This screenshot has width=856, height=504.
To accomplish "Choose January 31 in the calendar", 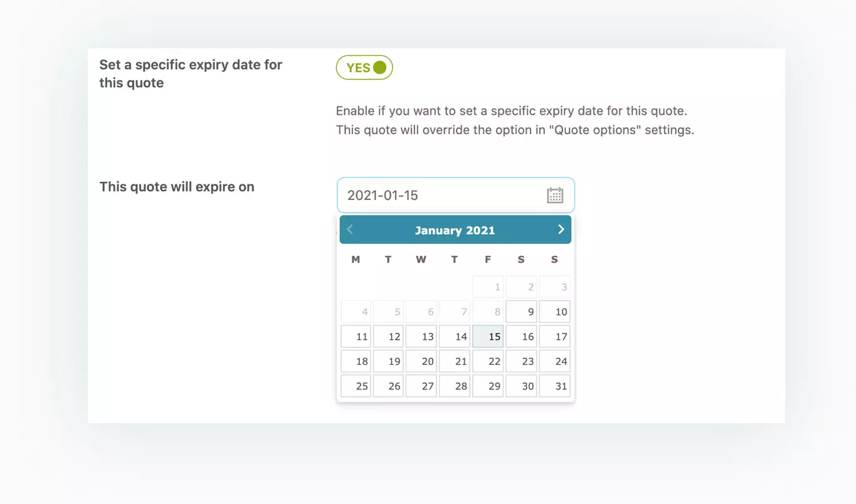I will click(554, 386).
